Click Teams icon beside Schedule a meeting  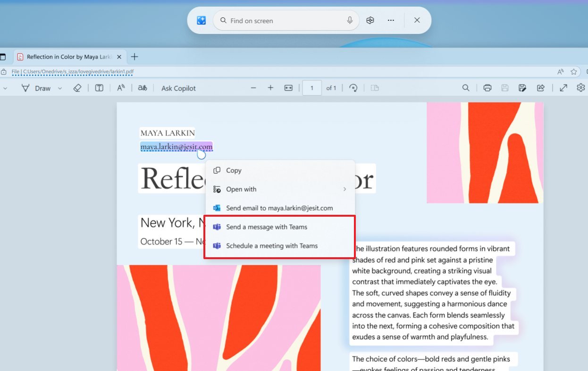(217, 246)
